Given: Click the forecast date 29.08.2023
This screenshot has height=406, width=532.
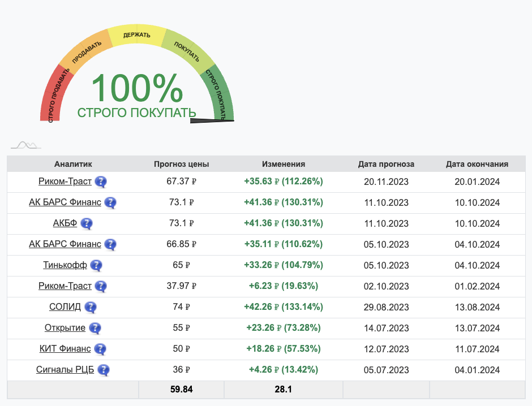Looking at the screenshot, I should (x=386, y=308).
